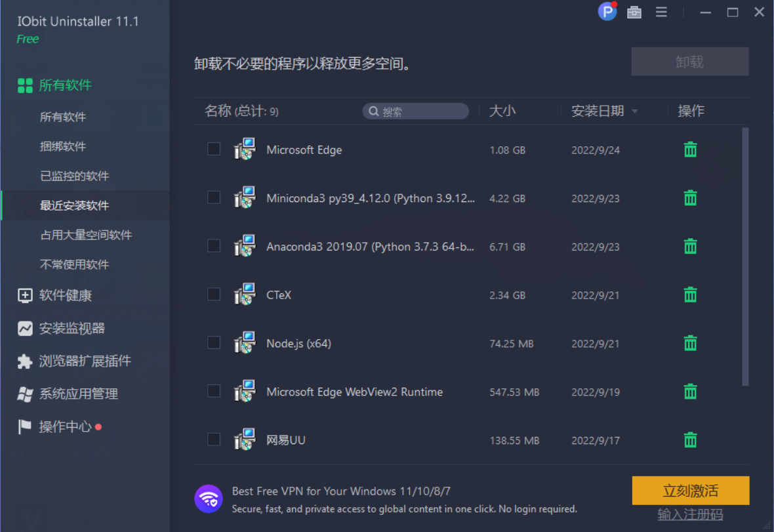
Task: Click the Node.js program icon
Action: coord(245,342)
